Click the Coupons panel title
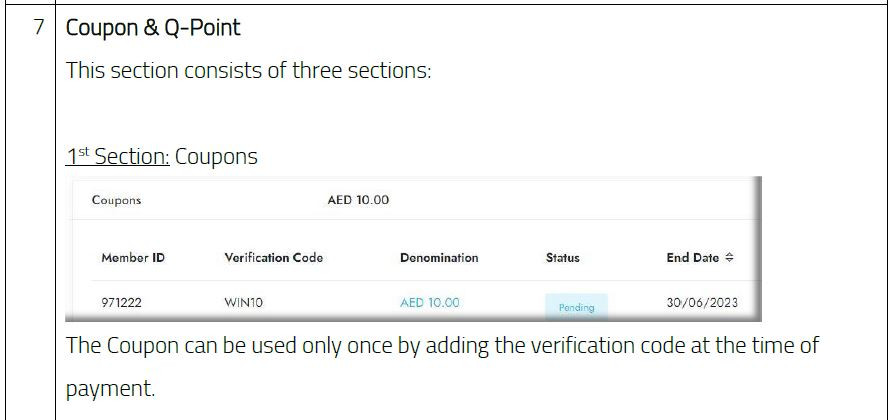This screenshot has height=420, width=894. [116, 200]
